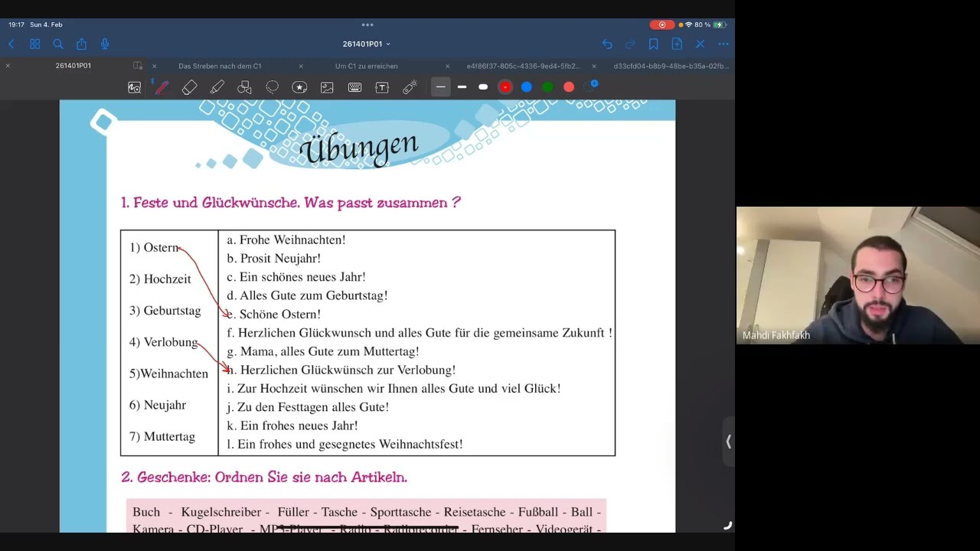Click heading '2. Geschenke: Ordnen Sie sie nach Artikeln.'
Image resolution: width=980 pixels, height=551 pixels.
tap(264, 478)
